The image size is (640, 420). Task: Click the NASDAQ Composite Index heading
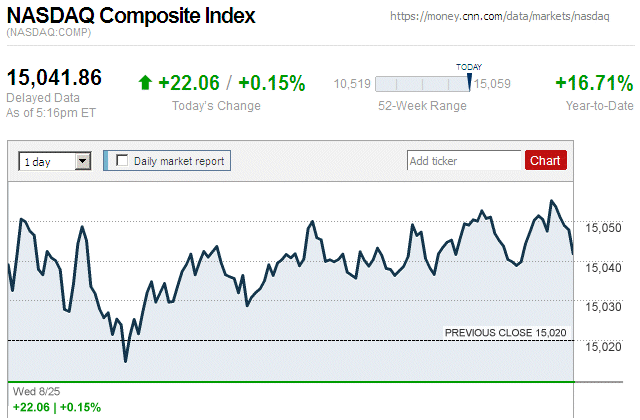(131, 16)
